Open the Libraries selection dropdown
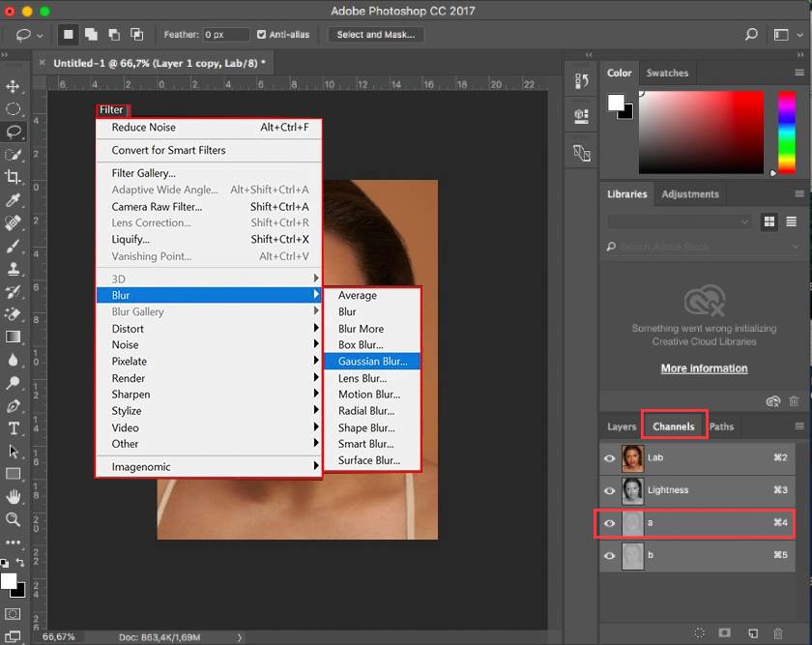Screen dimensions: 812x645 679,221
